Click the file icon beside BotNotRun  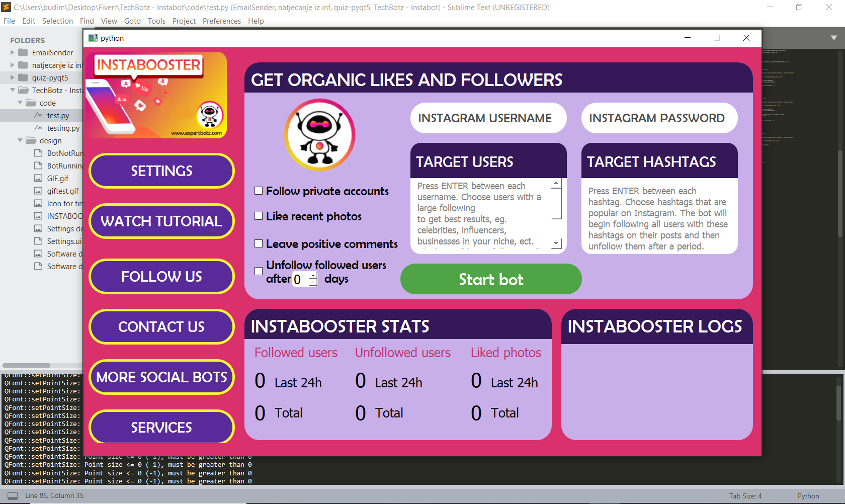tap(38, 153)
